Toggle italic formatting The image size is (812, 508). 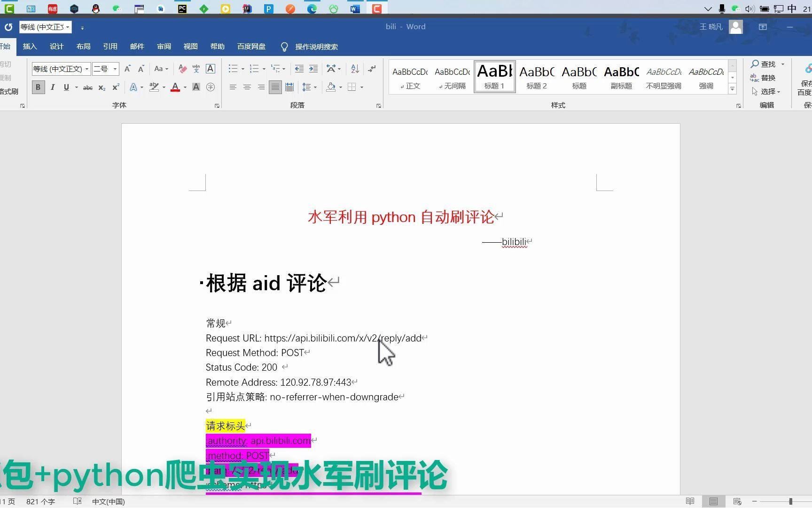point(53,87)
